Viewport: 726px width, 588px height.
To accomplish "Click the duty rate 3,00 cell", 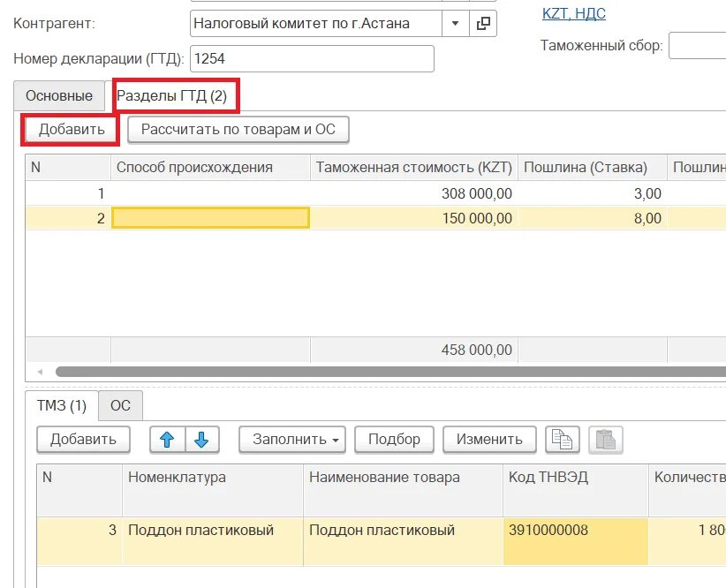I will point(592,193).
